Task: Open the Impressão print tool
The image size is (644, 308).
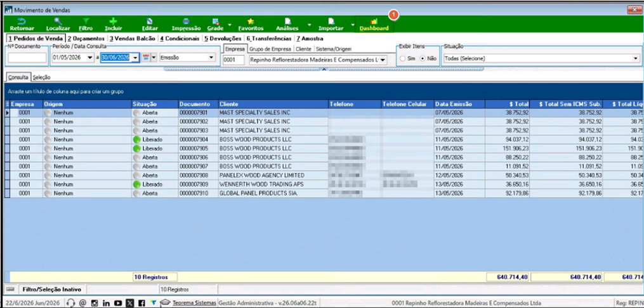Action: [186, 25]
